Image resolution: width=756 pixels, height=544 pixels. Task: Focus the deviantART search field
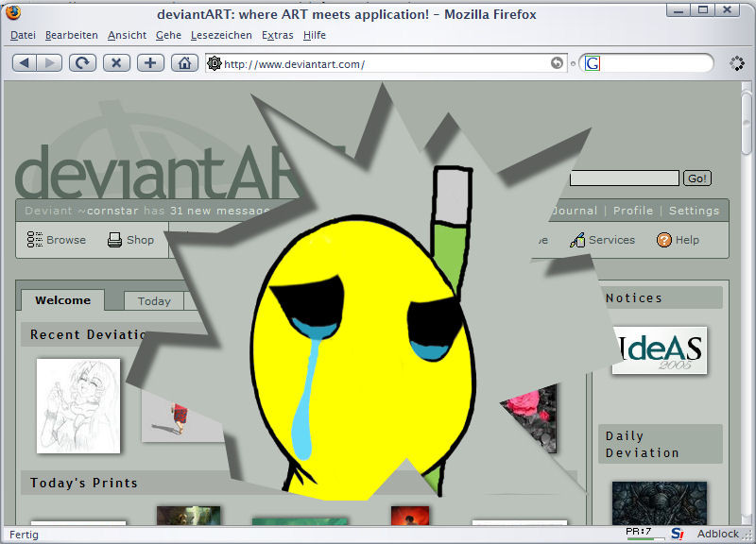click(625, 178)
